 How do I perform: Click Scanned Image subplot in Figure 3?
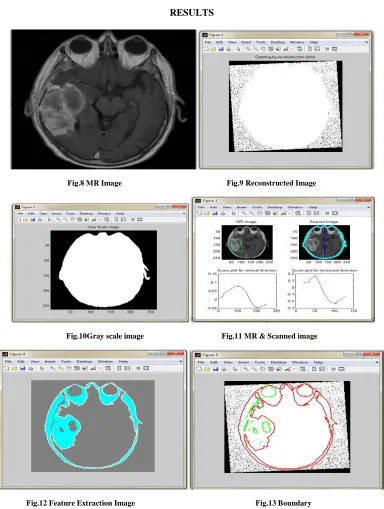324,242
